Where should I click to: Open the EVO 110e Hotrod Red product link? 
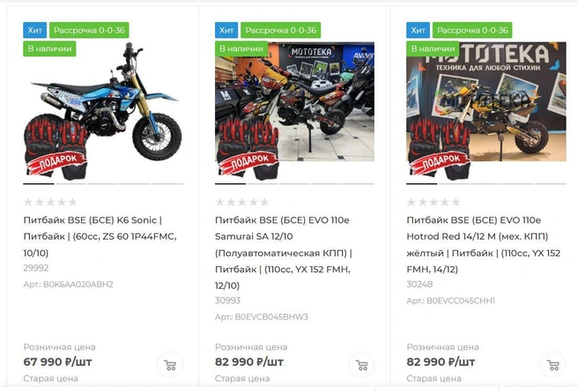[484, 245]
